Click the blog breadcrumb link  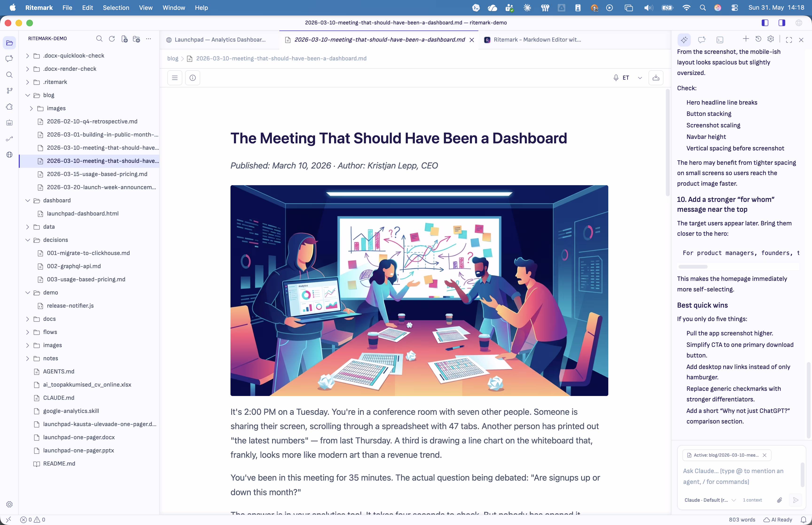(x=172, y=59)
